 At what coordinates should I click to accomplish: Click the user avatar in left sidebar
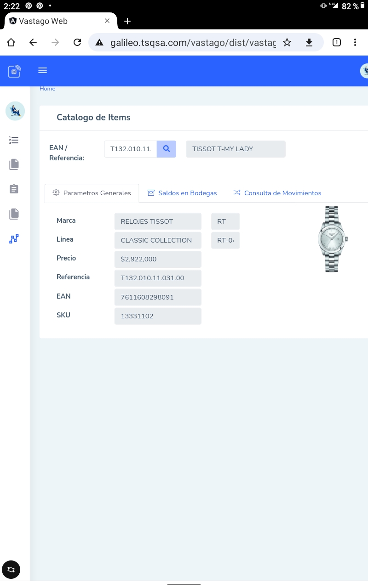(x=15, y=111)
